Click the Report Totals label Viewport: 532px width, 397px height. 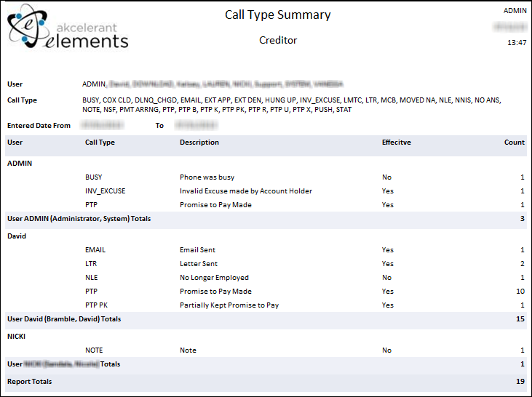pos(30,382)
